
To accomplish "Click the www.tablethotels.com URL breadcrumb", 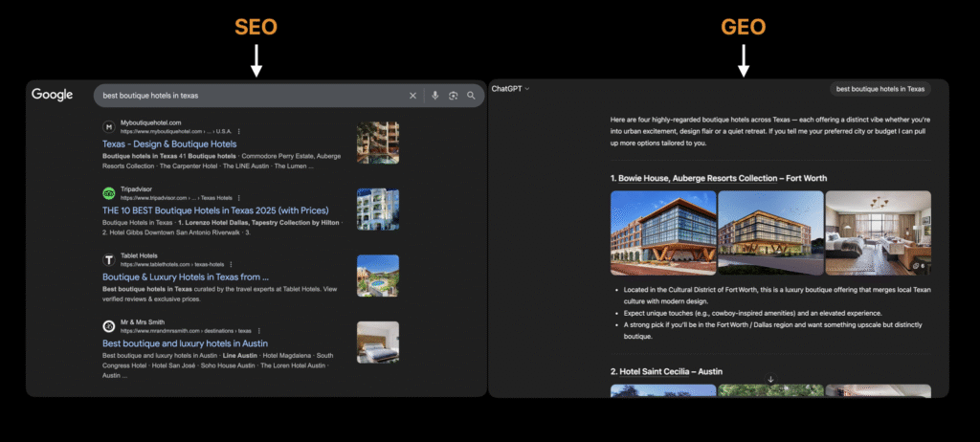I will [x=172, y=264].
